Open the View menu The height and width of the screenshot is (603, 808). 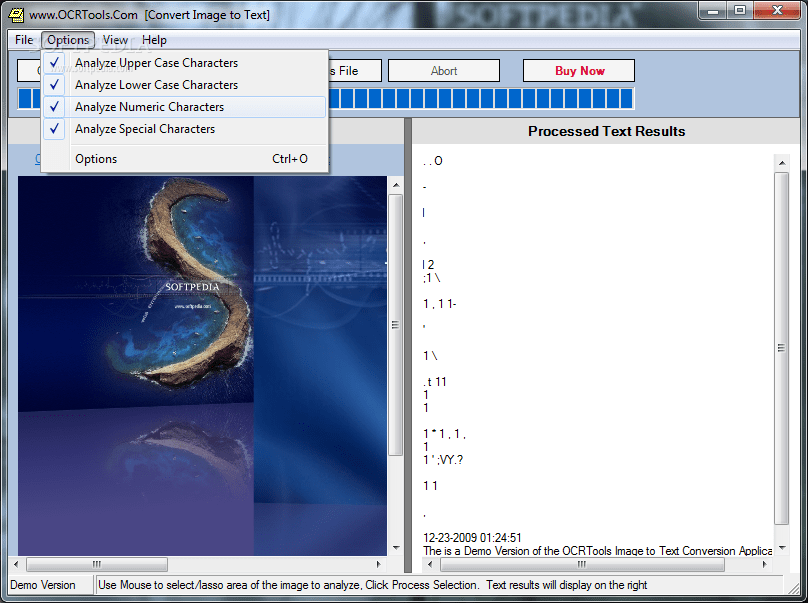(x=115, y=40)
